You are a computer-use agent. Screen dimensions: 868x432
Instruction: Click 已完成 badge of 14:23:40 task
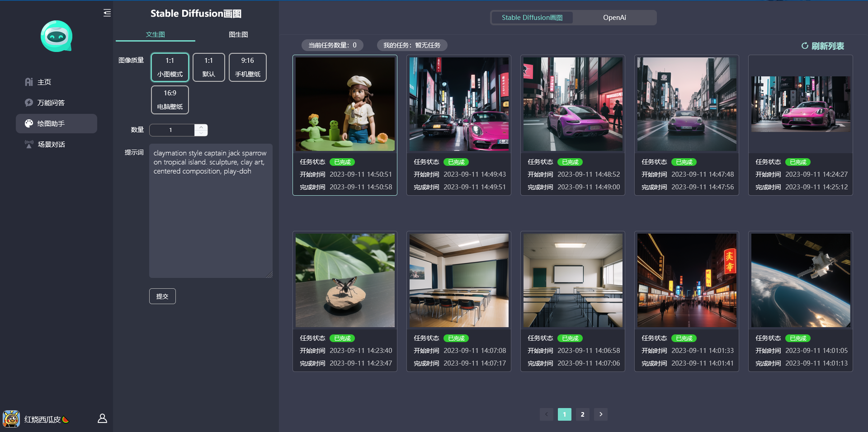[x=342, y=338]
